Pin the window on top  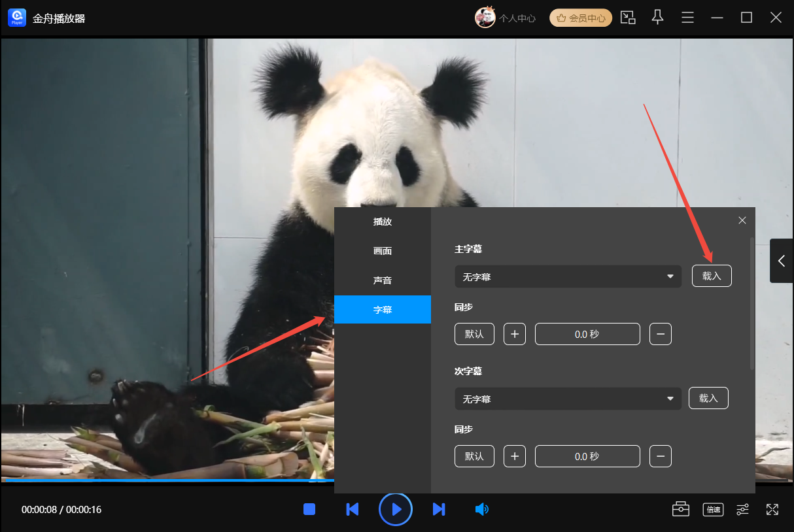658,18
